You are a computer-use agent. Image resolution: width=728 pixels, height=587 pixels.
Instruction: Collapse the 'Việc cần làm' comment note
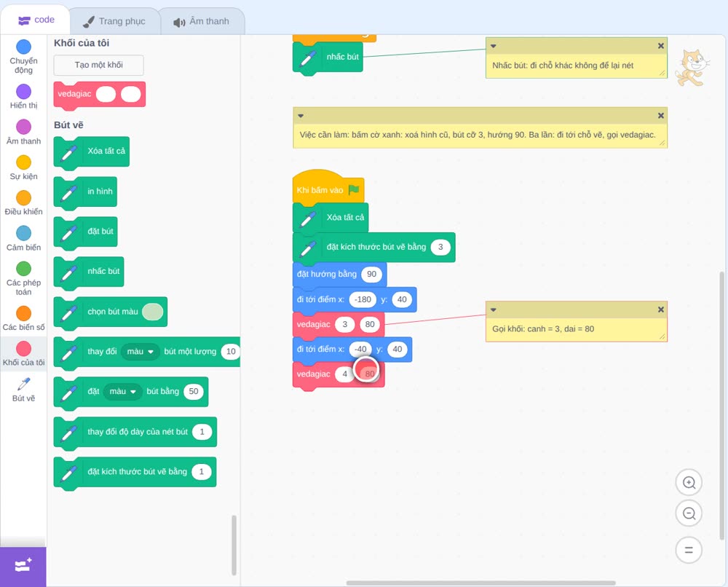301,116
